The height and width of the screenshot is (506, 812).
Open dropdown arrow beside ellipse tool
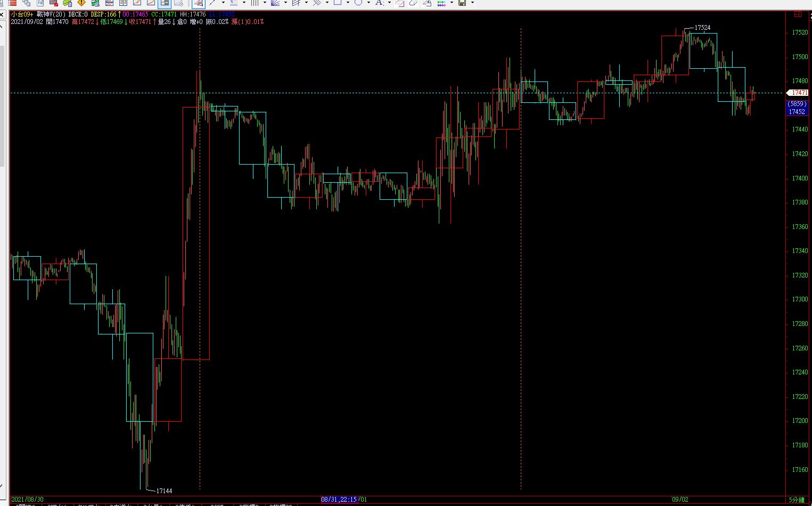[x=368, y=3]
